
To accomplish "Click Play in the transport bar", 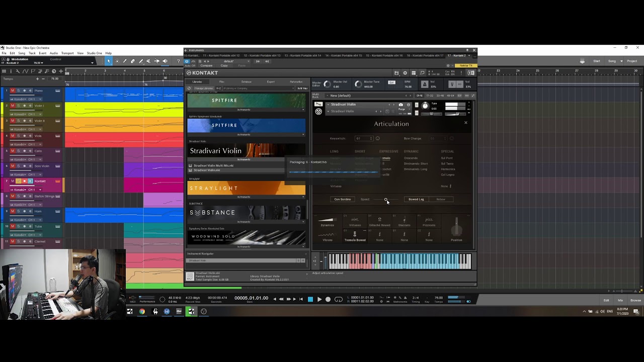I will 319,299.
